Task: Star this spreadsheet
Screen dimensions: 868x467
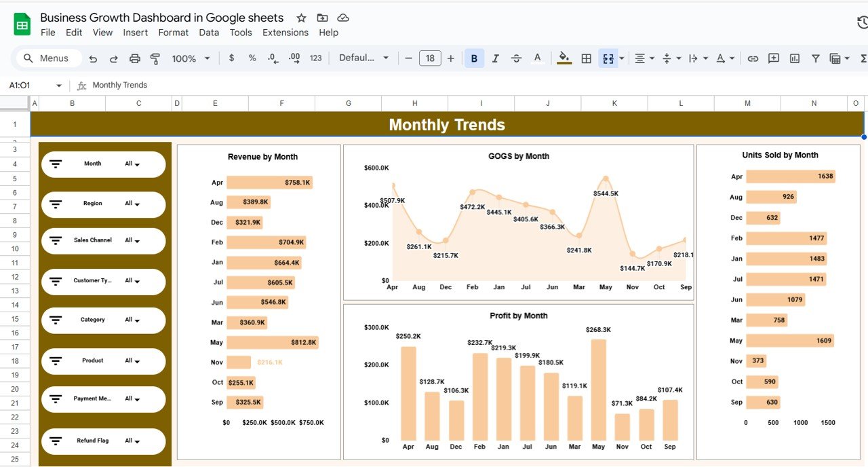Action: [x=300, y=18]
